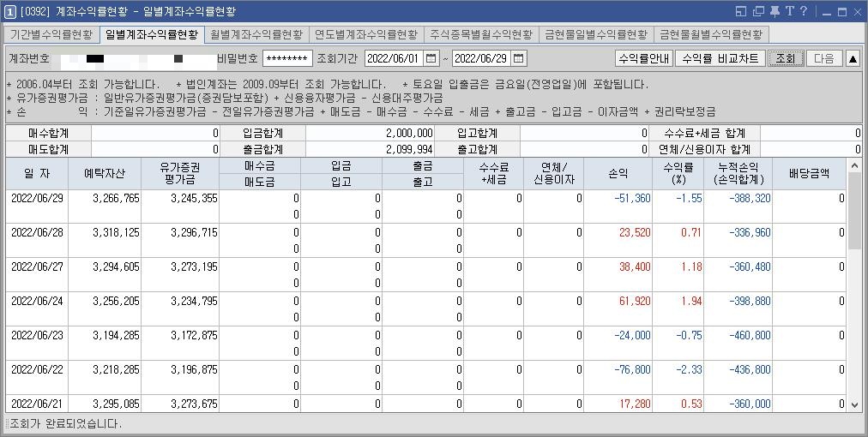The height and width of the screenshot is (437, 868).
Task: Click the 유가증권 평가금 column header
Action: pyautogui.click(x=180, y=174)
